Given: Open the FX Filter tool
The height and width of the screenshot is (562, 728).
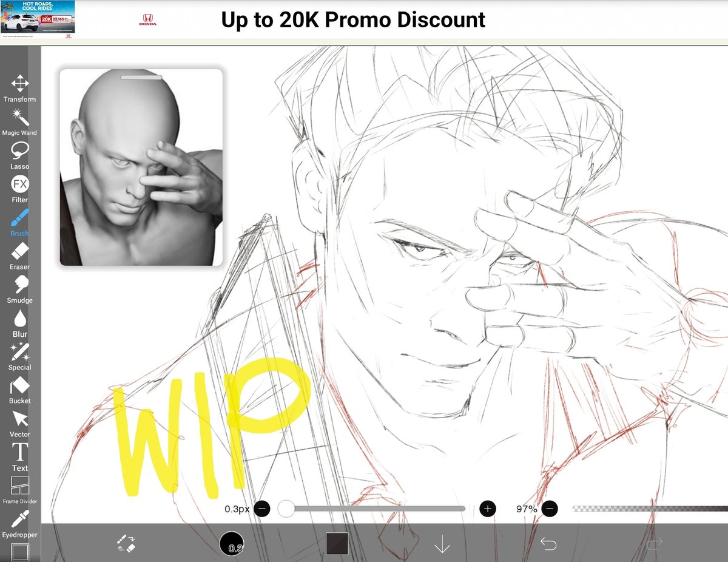Looking at the screenshot, I should 20,189.
